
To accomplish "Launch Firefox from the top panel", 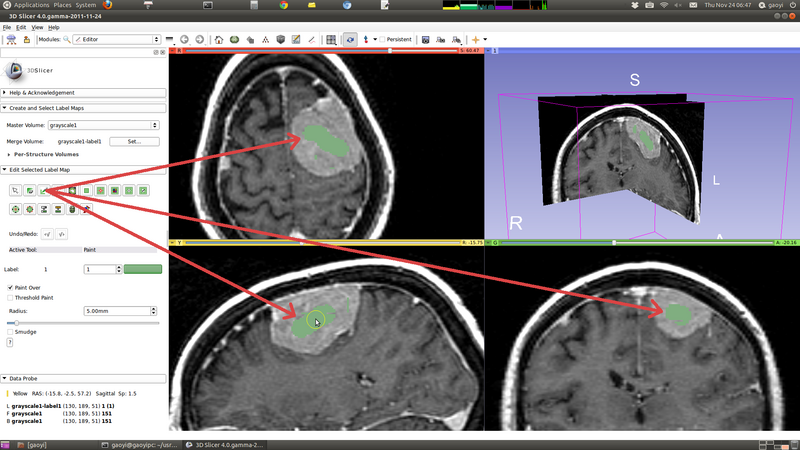I will [x=107, y=5].
